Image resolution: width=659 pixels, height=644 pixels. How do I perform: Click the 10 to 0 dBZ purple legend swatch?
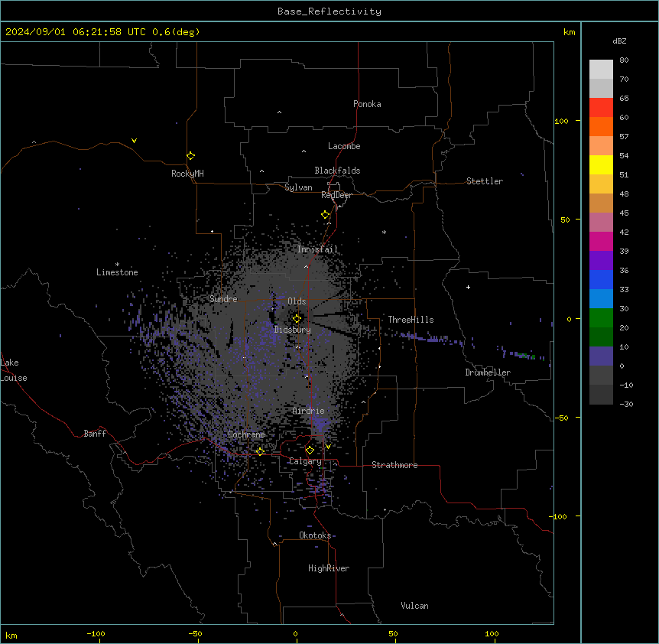601,356
